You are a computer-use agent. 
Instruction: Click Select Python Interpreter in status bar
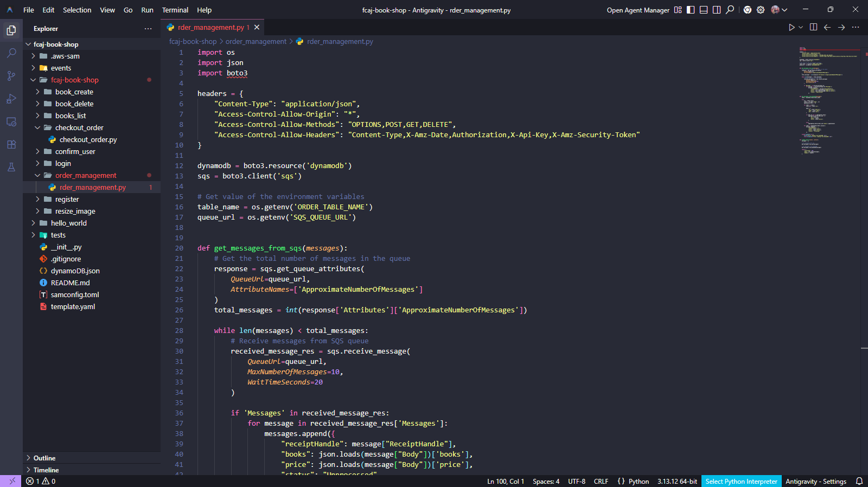coord(741,481)
